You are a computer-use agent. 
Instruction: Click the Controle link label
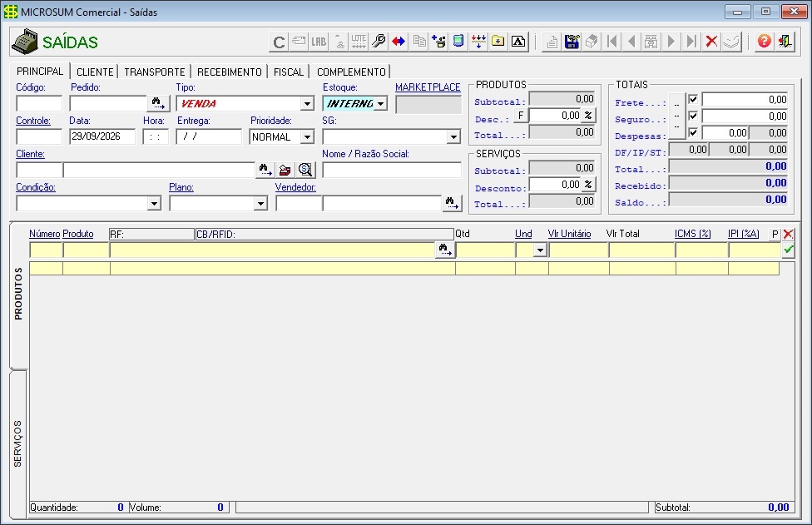click(x=33, y=121)
